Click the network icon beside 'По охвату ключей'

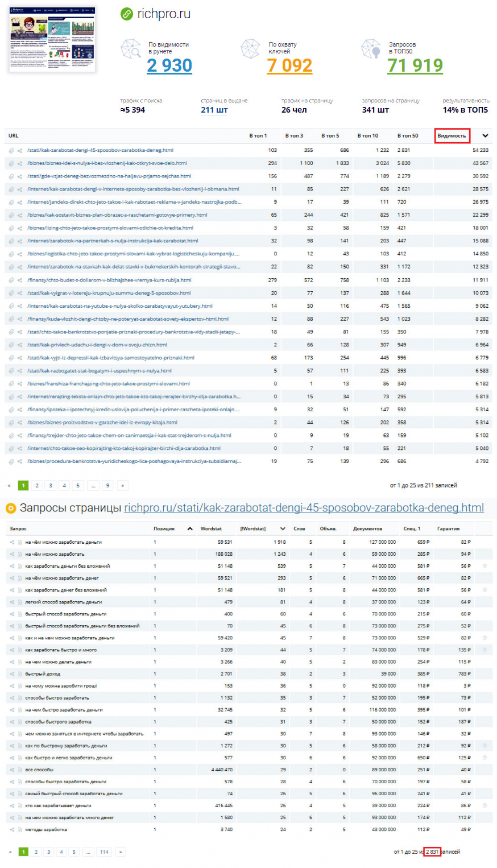(250, 49)
